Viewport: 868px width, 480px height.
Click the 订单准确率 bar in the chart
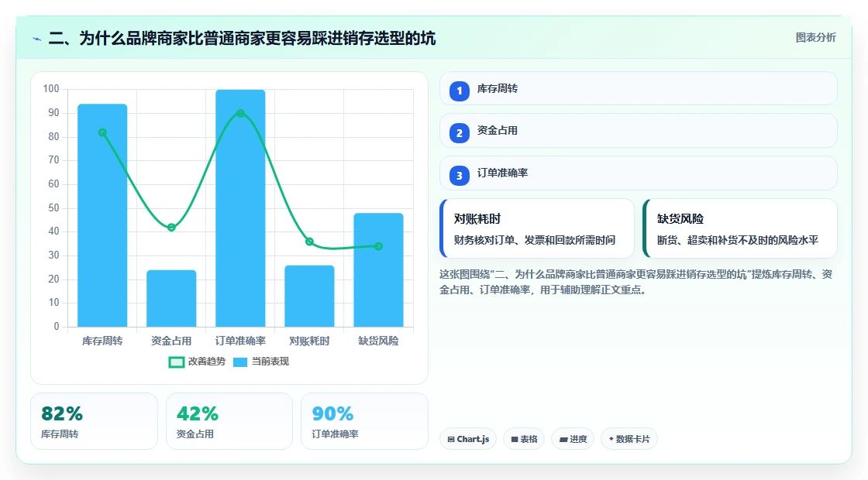point(240,208)
